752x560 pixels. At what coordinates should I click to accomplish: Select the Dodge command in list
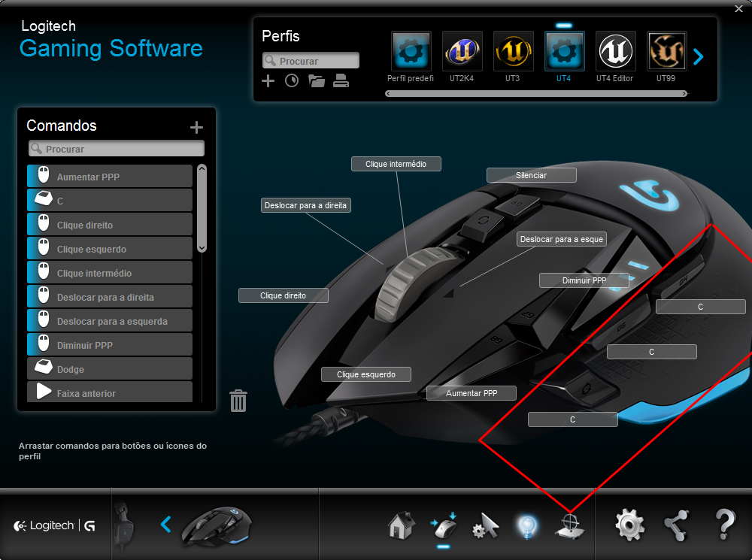[110, 368]
